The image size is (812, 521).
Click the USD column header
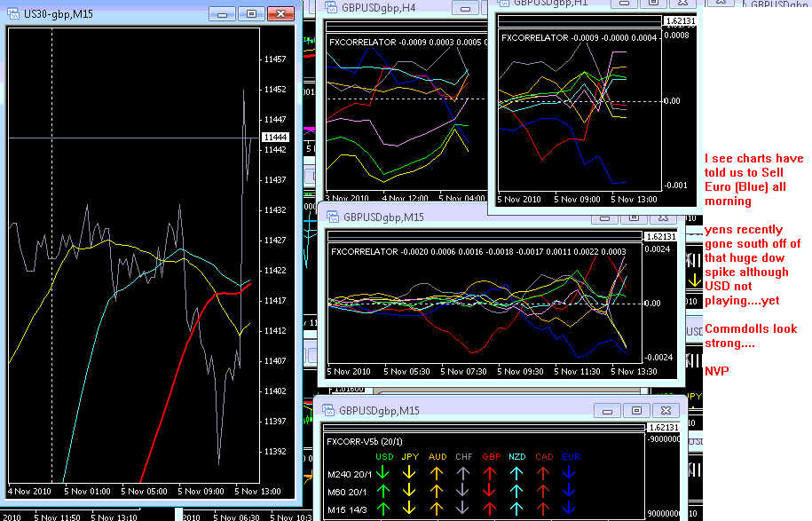coord(384,457)
